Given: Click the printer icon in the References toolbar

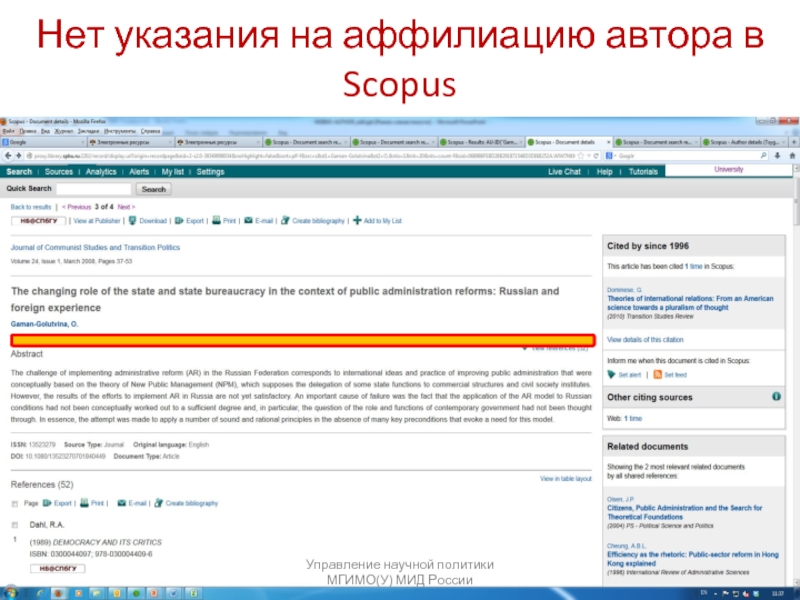Looking at the screenshot, I should pos(84,503).
